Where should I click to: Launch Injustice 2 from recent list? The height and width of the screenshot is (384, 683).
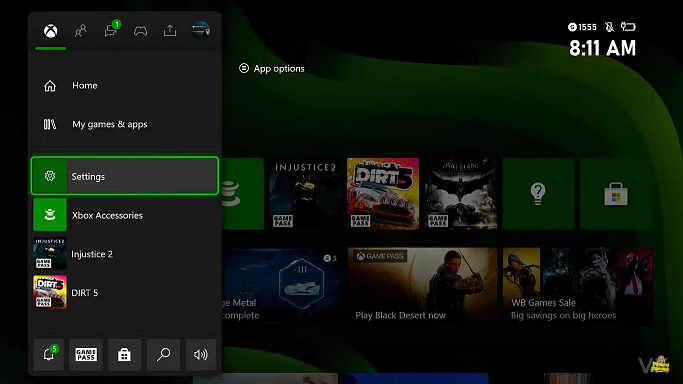[x=125, y=253]
